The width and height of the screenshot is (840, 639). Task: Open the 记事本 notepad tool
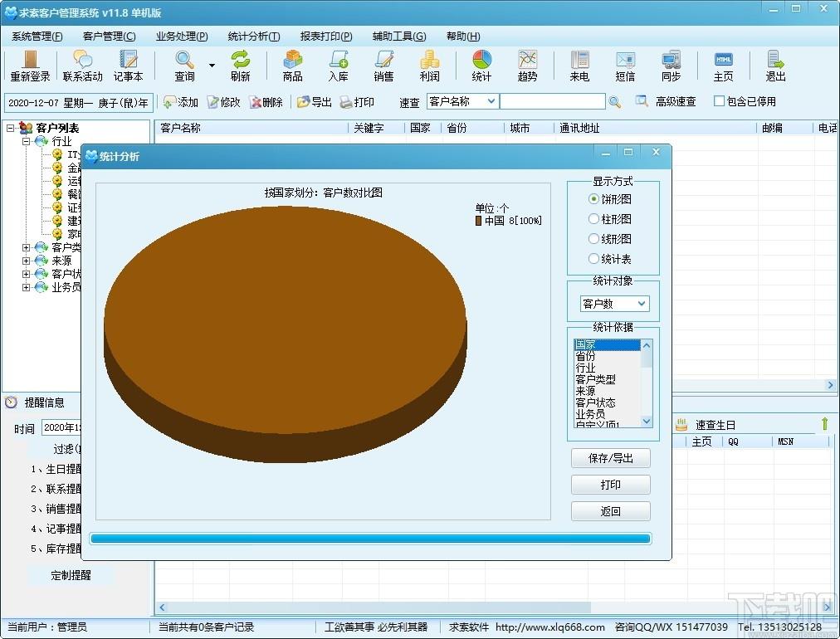point(128,66)
